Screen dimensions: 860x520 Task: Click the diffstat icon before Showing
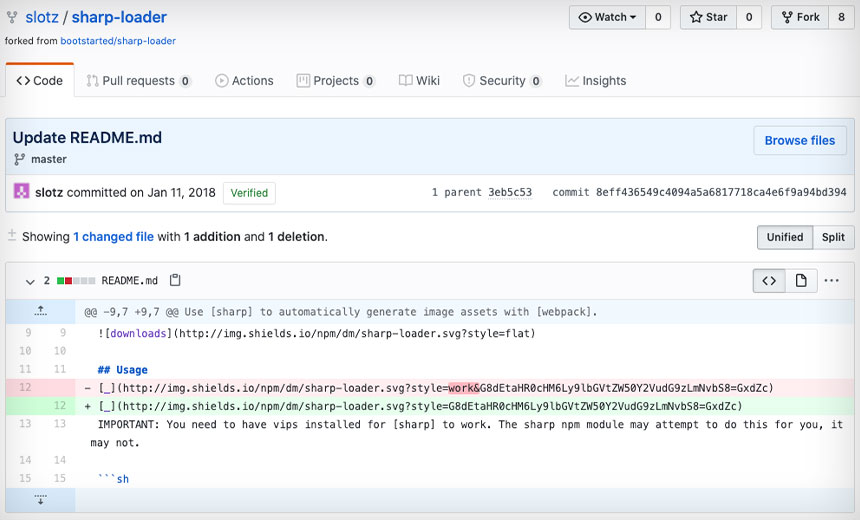[x=12, y=235]
